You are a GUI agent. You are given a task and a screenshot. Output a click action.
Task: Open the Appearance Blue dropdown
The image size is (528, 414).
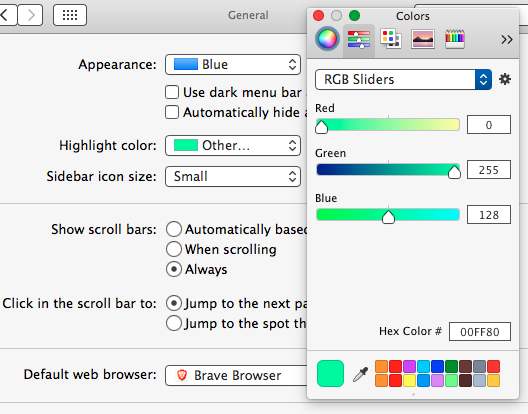233,64
